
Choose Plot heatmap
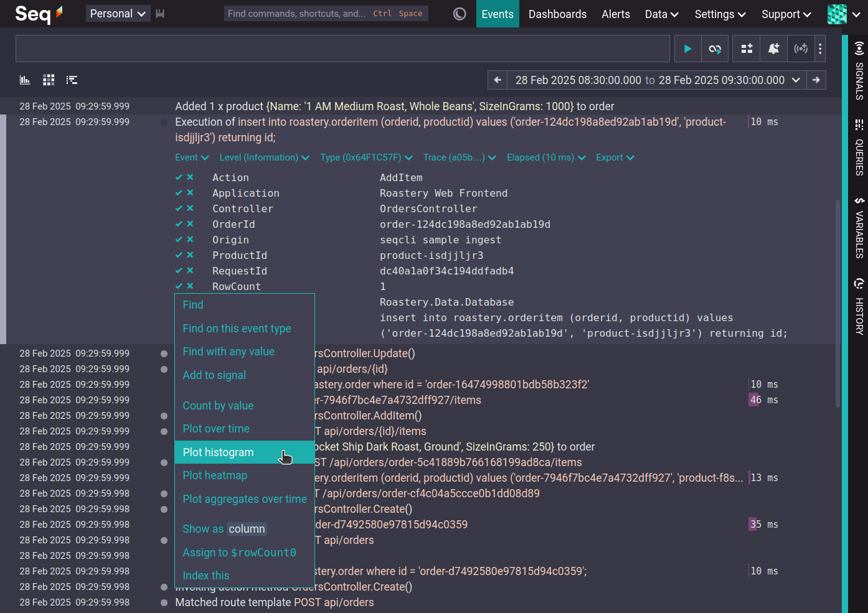coord(245,475)
